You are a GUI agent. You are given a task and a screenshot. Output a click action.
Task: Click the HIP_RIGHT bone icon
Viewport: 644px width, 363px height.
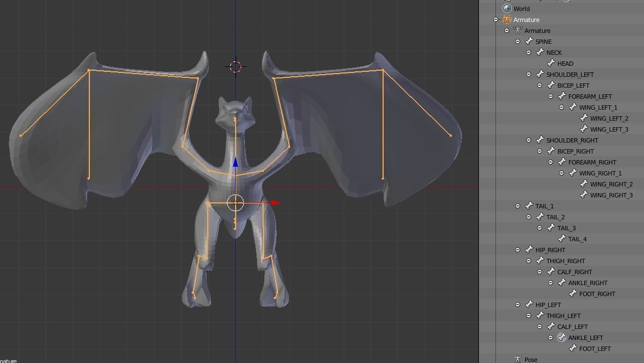click(x=529, y=249)
